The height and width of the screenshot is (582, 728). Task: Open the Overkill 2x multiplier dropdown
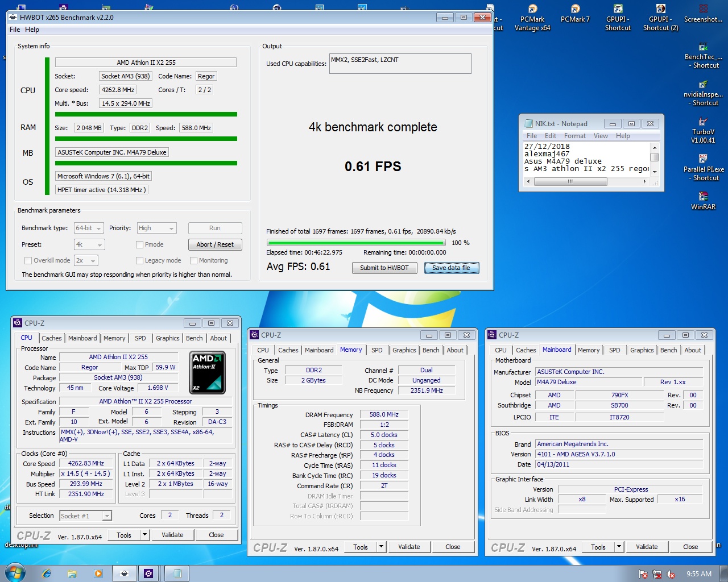point(86,260)
